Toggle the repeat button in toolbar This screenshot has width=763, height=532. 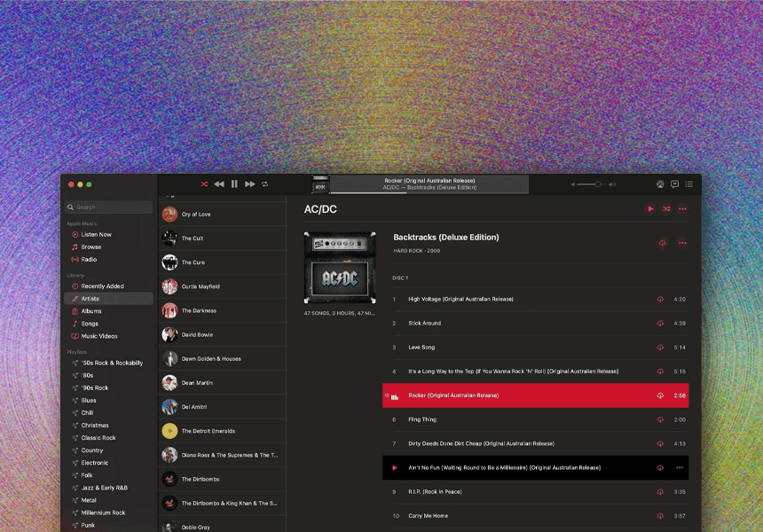click(x=264, y=184)
